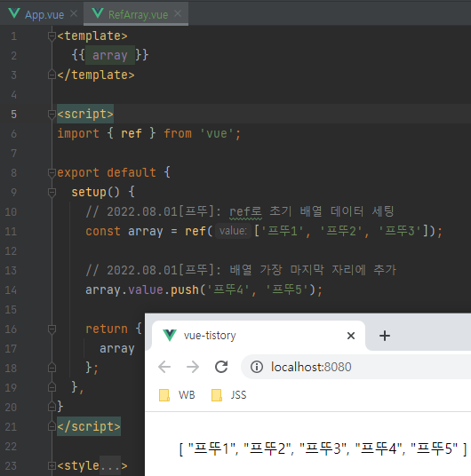Close the RefArray.vue tab
The height and width of the screenshot is (476, 471).
pos(178,13)
